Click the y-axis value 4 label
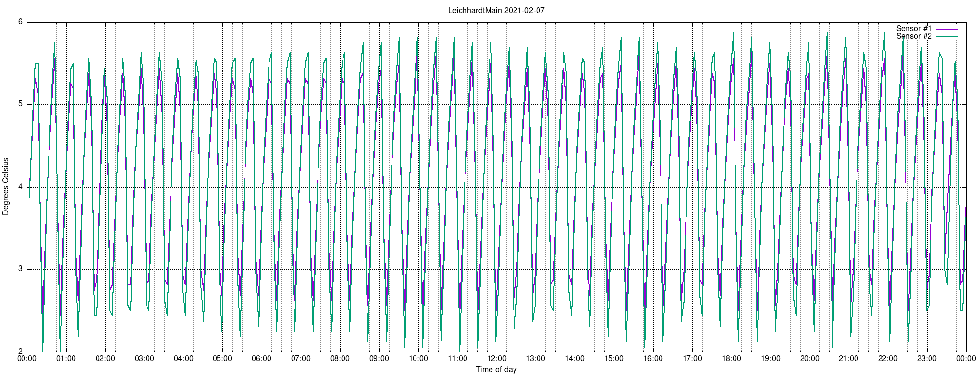 pyautogui.click(x=21, y=187)
